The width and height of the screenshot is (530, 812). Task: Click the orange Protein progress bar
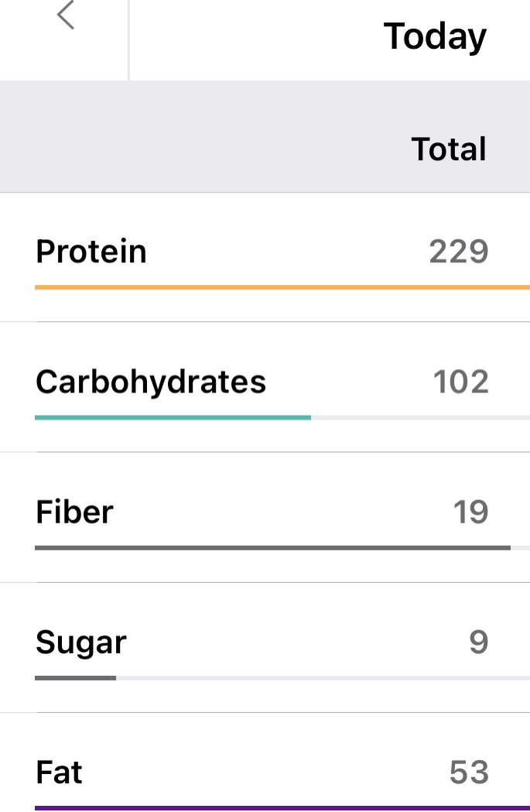282,287
